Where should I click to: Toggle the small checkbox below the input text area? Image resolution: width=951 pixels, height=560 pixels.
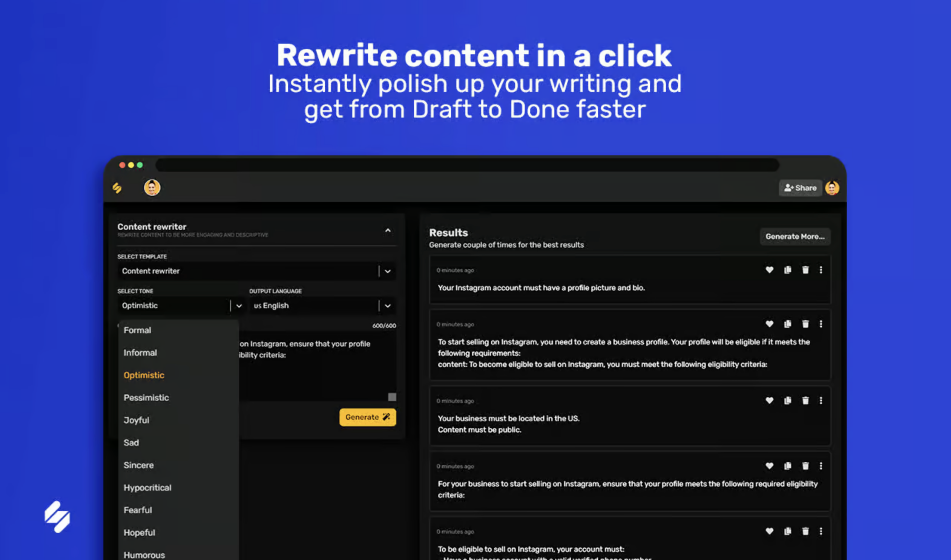point(392,397)
